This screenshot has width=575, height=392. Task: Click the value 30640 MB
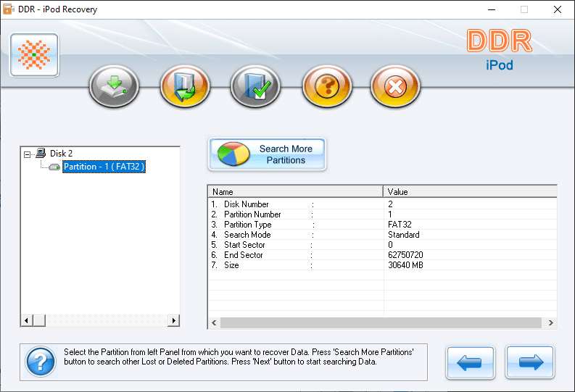(x=405, y=265)
